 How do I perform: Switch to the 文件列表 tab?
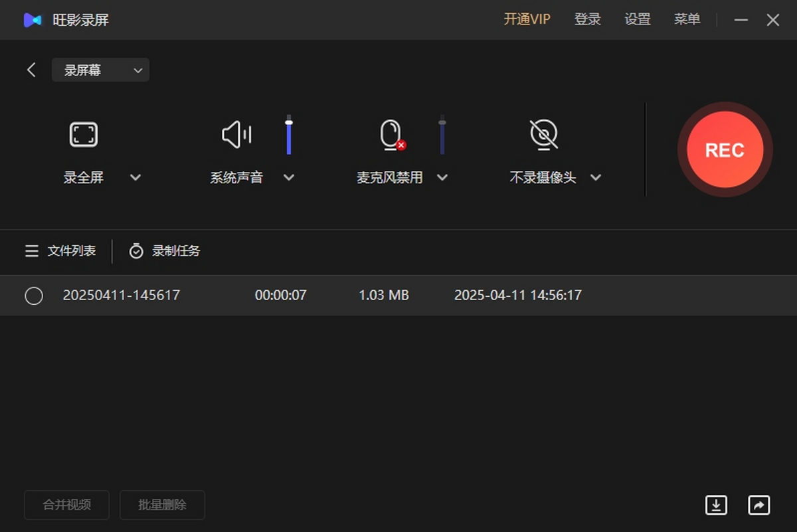(x=60, y=251)
